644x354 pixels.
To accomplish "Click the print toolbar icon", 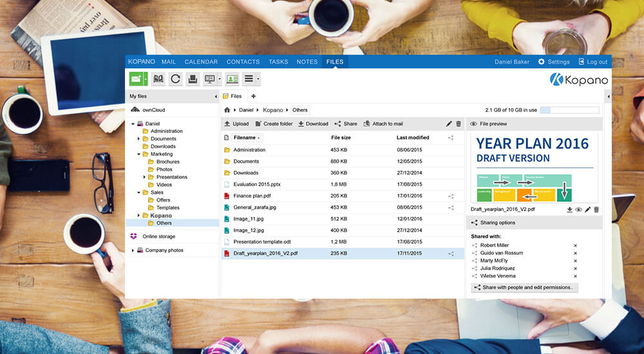I will 193,79.
